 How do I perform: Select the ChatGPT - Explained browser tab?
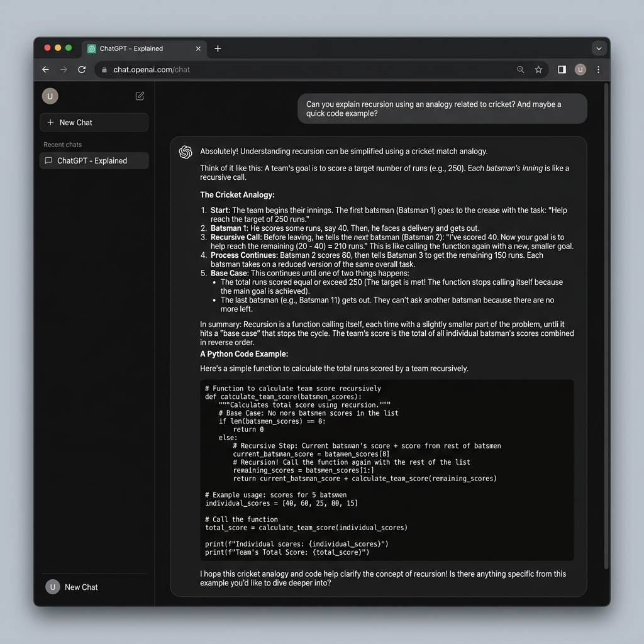(x=144, y=49)
